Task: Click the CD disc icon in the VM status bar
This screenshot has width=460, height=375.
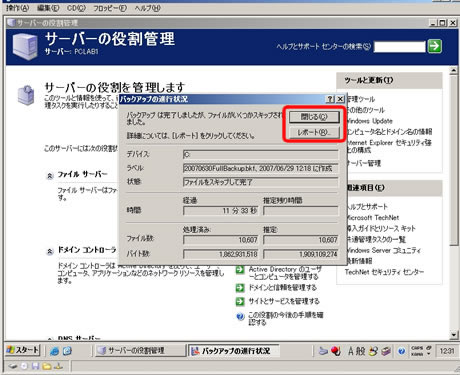Action: pyautogui.click(x=24, y=366)
